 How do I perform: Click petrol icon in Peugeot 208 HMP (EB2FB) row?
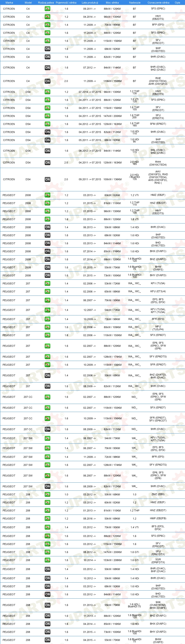(47, 519)
